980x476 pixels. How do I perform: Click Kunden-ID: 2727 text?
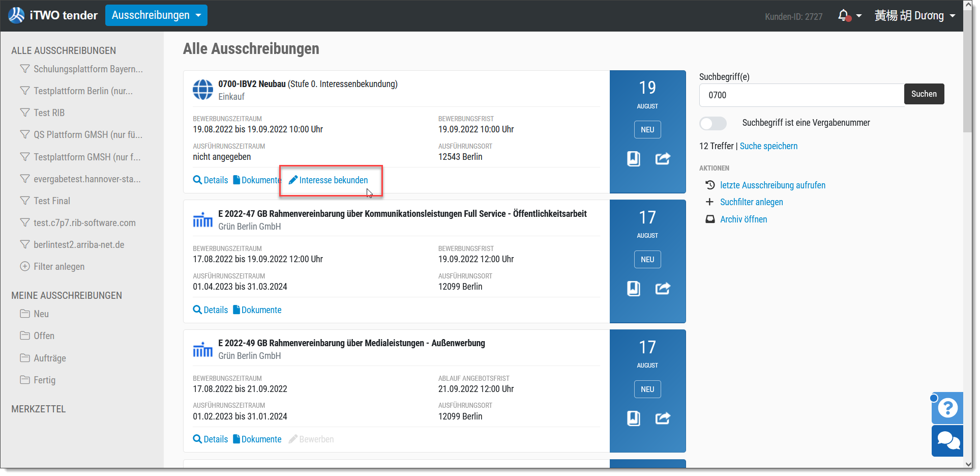pyautogui.click(x=793, y=17)
